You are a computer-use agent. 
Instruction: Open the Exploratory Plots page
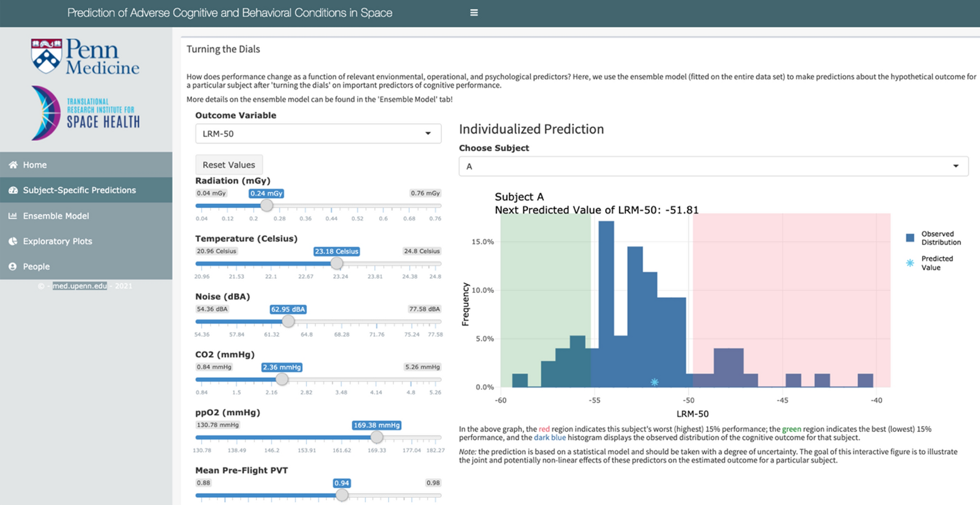(58, 241)
